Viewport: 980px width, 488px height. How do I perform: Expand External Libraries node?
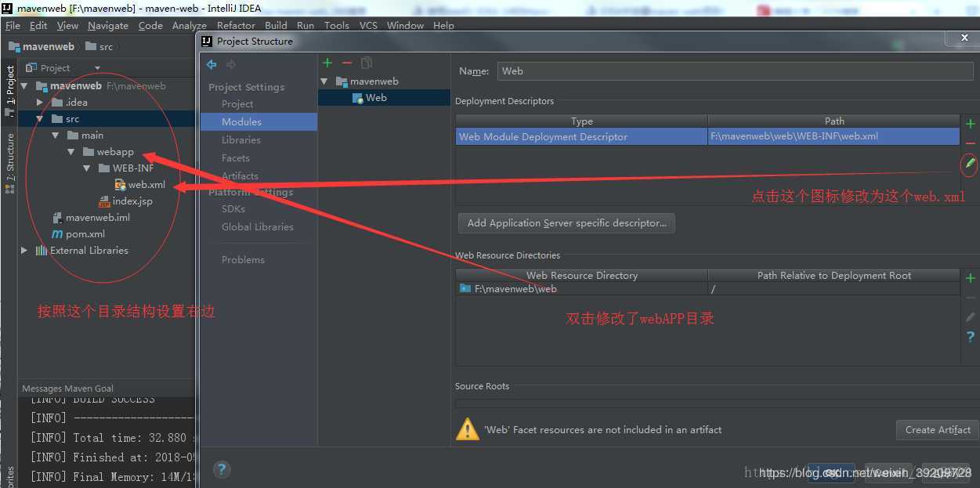[24, 250]
